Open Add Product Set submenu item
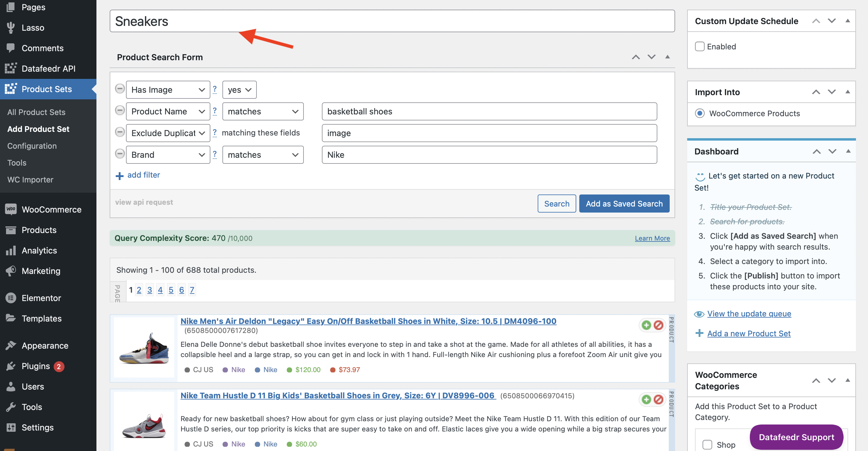The width and height of the screenshot is (868, 451). (38, 129)
